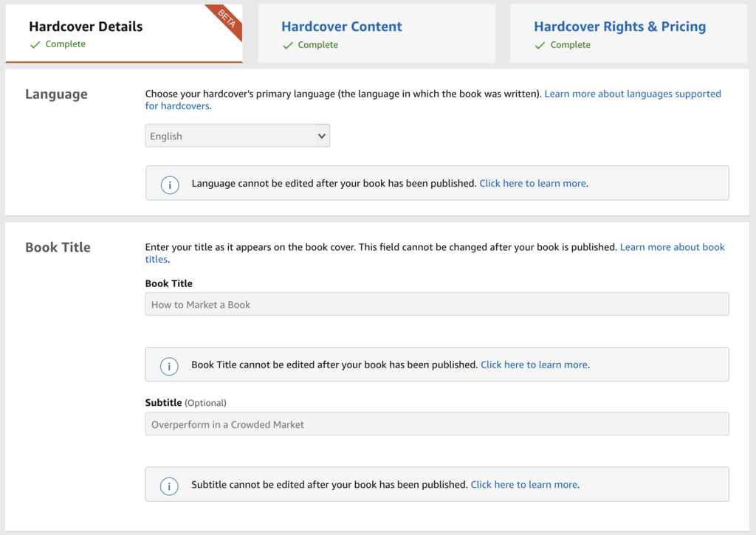Click the Book Title field 'How to Market a Book'

pyautogui.click(x=436, y=304)
